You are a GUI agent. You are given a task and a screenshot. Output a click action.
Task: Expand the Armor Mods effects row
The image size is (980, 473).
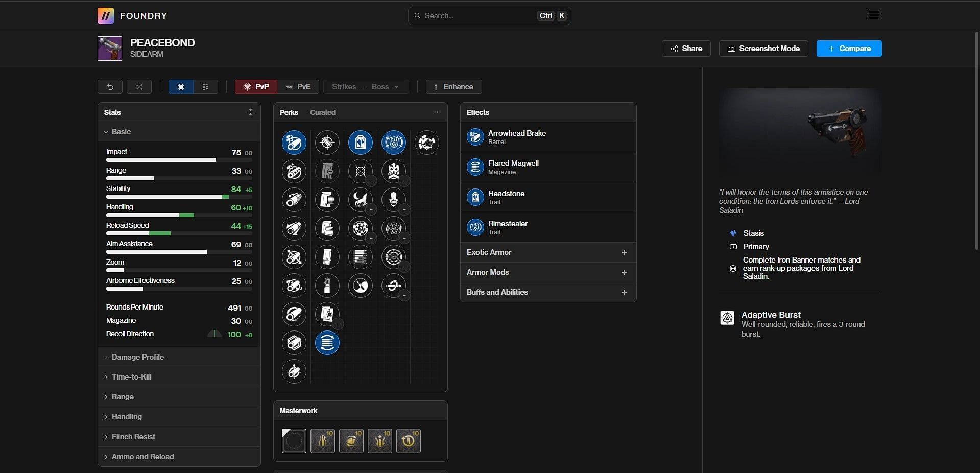[x=548, y=272]
